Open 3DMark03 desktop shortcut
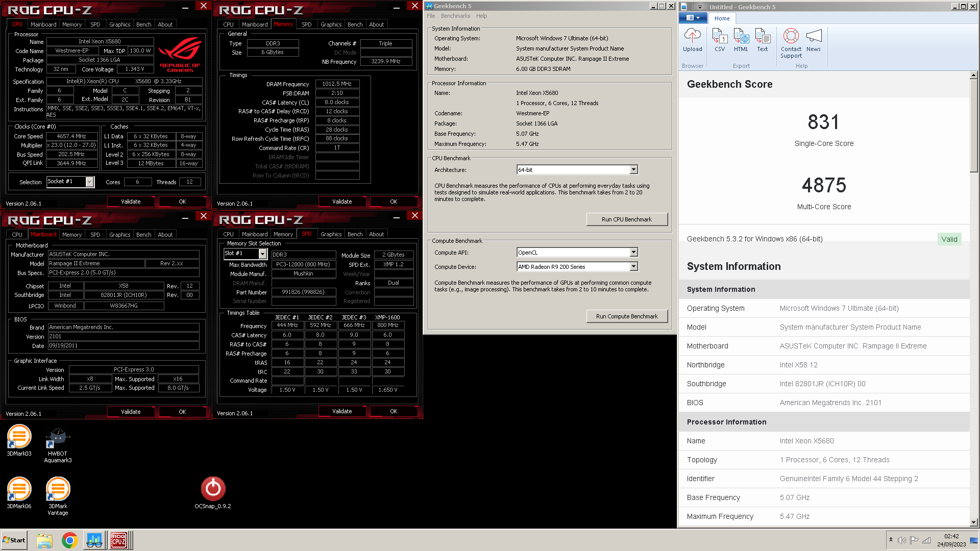The width and height of the screenshot is (980, 551). (x=19, y=440)
